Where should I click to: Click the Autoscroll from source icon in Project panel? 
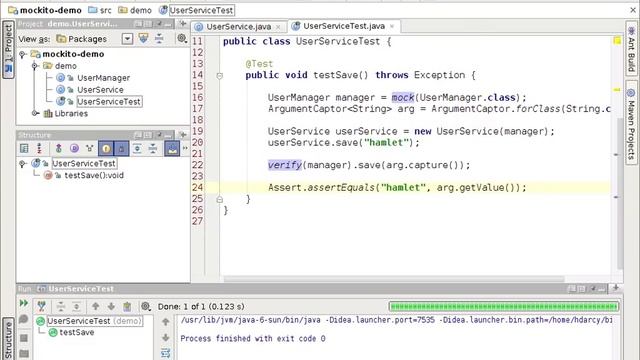144,38
